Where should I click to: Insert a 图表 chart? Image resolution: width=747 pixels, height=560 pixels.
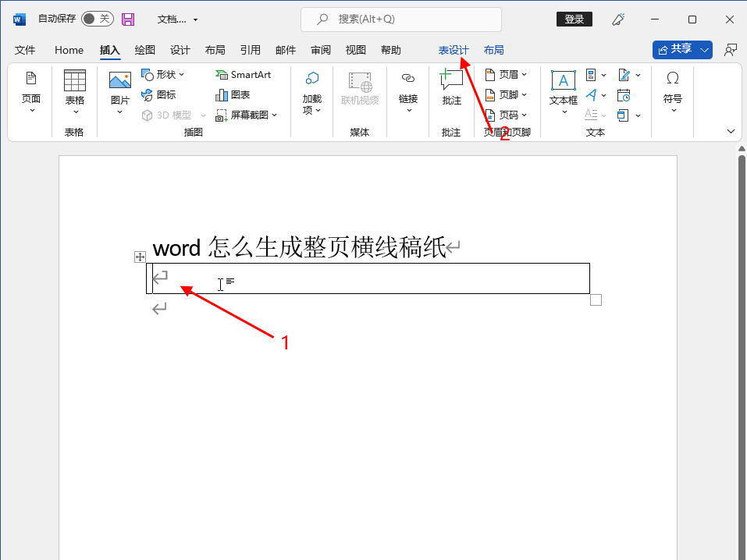click(233, 94)
